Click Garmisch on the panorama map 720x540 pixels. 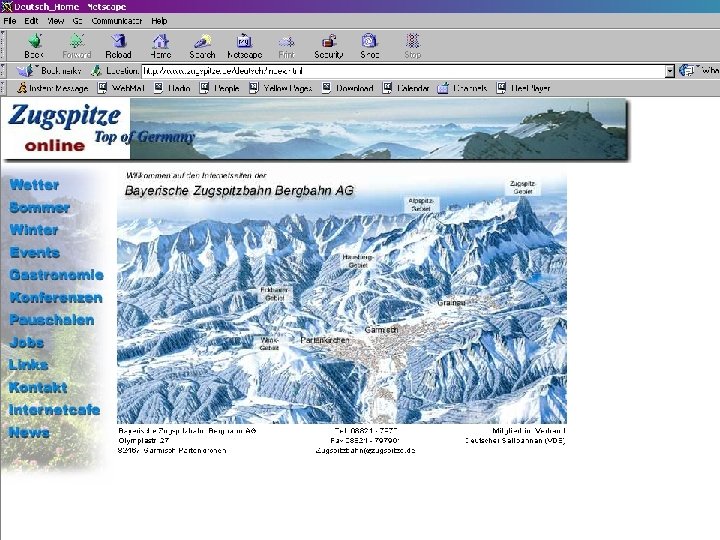pos(381,330)
